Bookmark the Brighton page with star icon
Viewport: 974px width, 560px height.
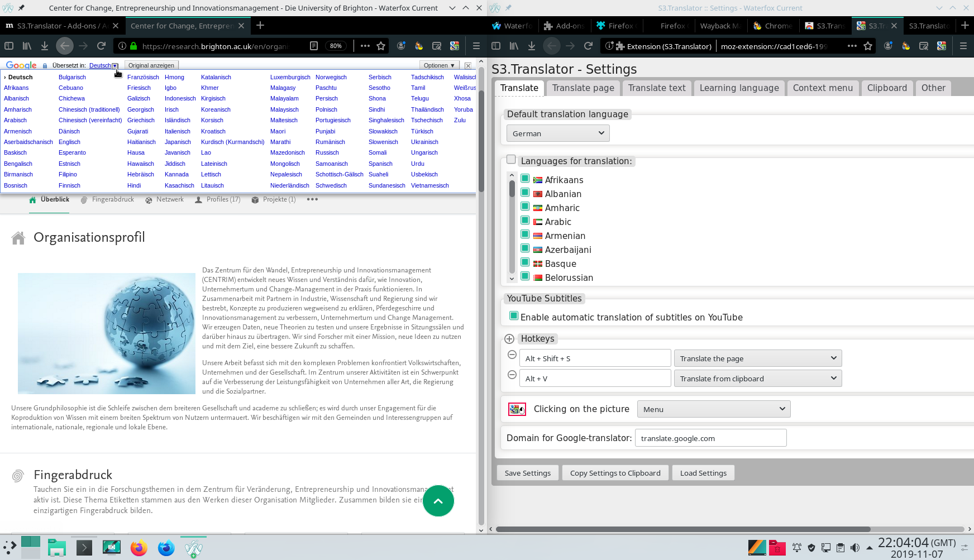[x=381, y=46]
